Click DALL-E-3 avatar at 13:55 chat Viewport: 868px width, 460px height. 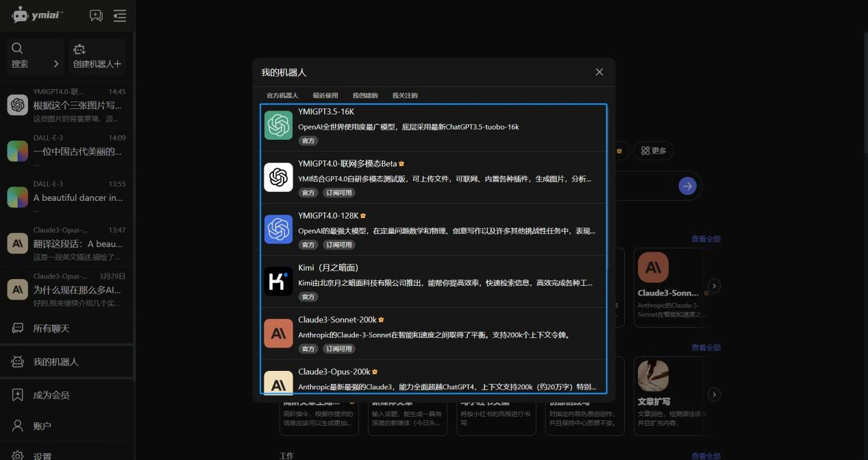click(x=18, y=197)
